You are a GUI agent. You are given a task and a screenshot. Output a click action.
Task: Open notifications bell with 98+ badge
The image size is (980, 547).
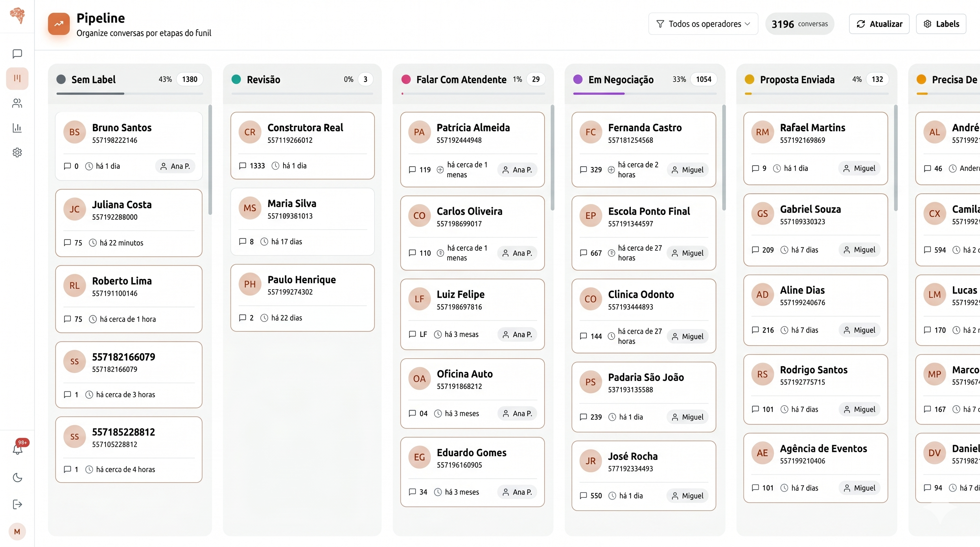click(17, 449)
